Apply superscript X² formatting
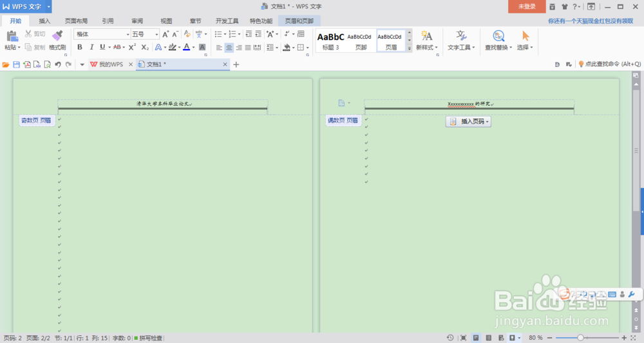 (132, 47)
